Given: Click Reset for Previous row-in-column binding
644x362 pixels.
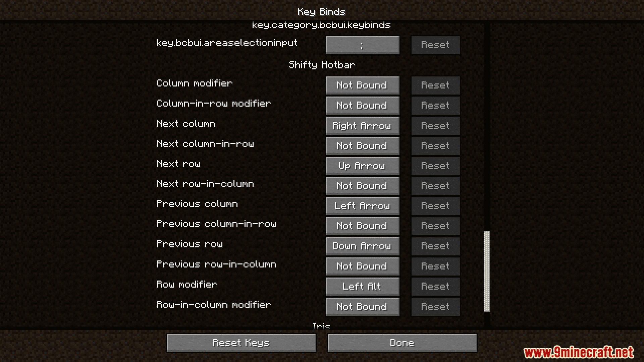Looking at the screenshot, I should pyautogui.click(x=435, y=266).
